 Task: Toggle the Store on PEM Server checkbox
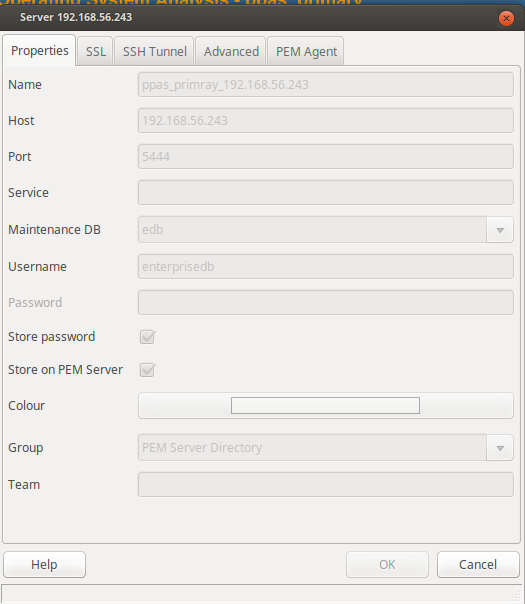(148, 370)
